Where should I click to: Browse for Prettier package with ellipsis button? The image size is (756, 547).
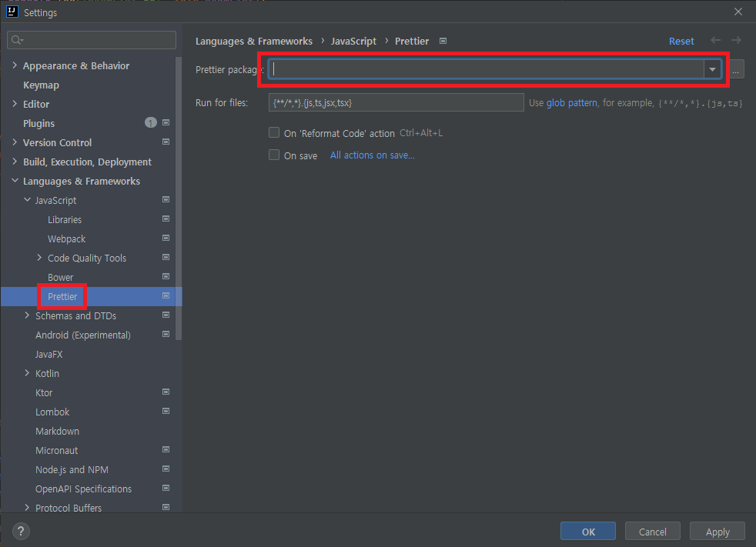[x=736, y=69]
